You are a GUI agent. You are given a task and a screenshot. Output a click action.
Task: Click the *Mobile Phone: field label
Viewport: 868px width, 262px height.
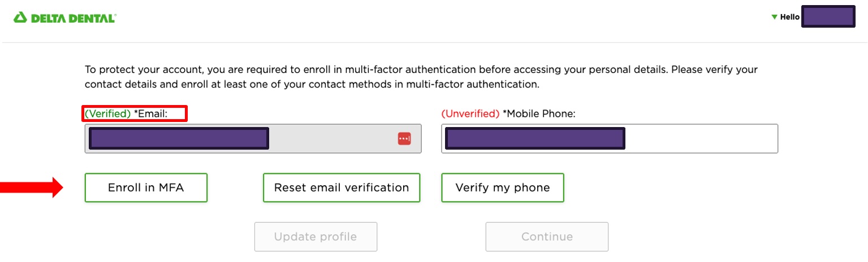coord(539,113)
